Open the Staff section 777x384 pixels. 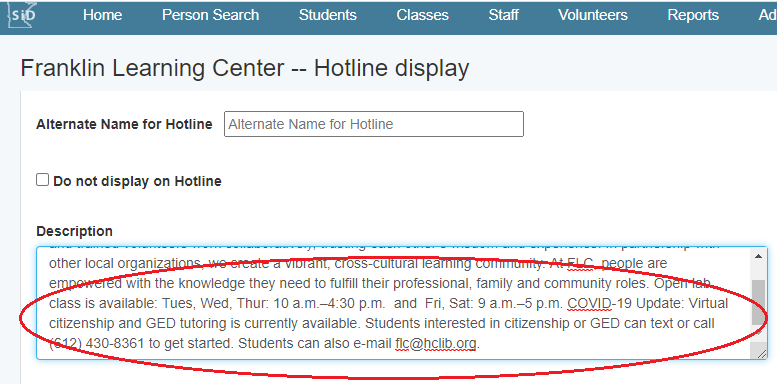pos(503,15)
